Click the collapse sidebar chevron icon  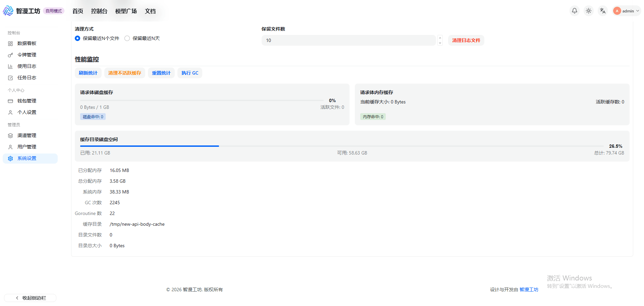(x=17, y=298)
